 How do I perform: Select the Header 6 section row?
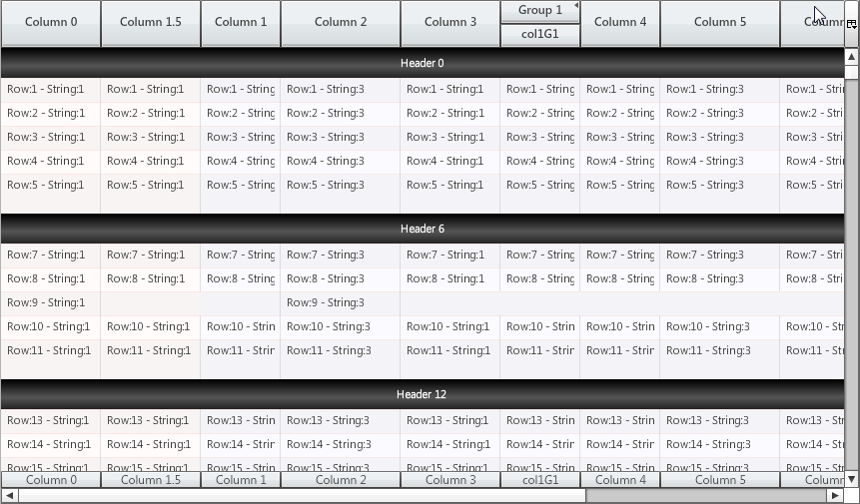pyautogui.click(x=423, y=230)
